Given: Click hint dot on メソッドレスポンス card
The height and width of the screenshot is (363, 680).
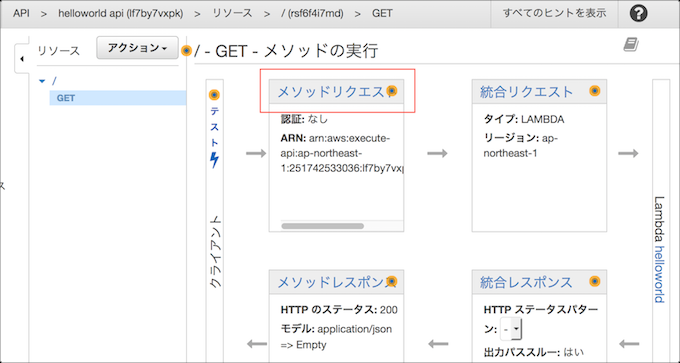Looking at the screenshot, I should tap(392, 281).
